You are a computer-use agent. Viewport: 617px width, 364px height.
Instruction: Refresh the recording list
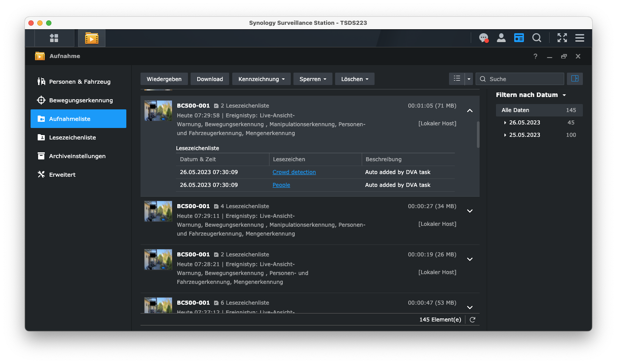click(x=473, y=320)
